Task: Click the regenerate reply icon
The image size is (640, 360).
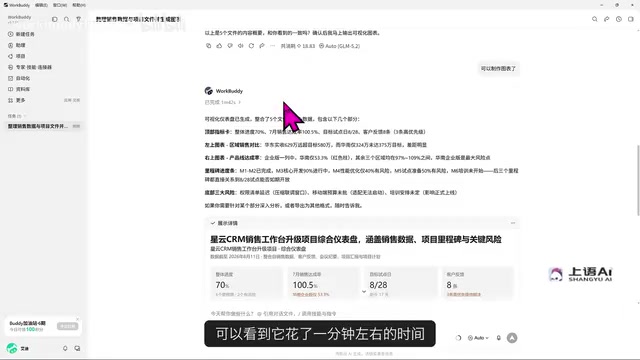Action: click(x=251, y=46)
